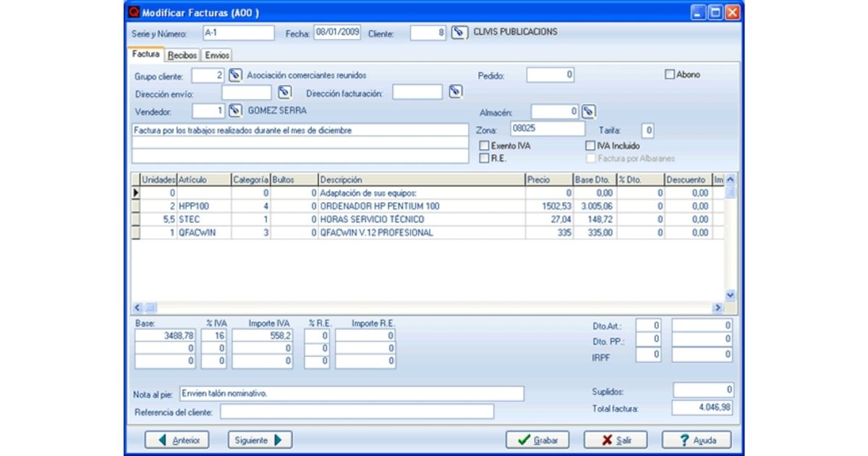Tick the Exento IVA checkbox
The image size is (868, 456).
pyautogui.click(x=485, y=145)
